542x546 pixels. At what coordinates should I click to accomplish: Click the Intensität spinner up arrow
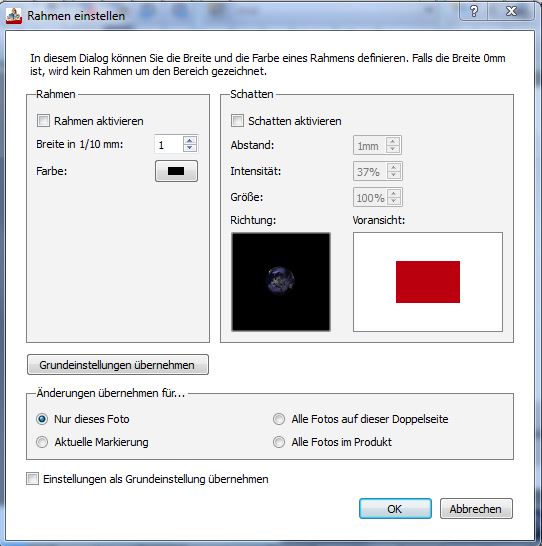pos(394,167)
